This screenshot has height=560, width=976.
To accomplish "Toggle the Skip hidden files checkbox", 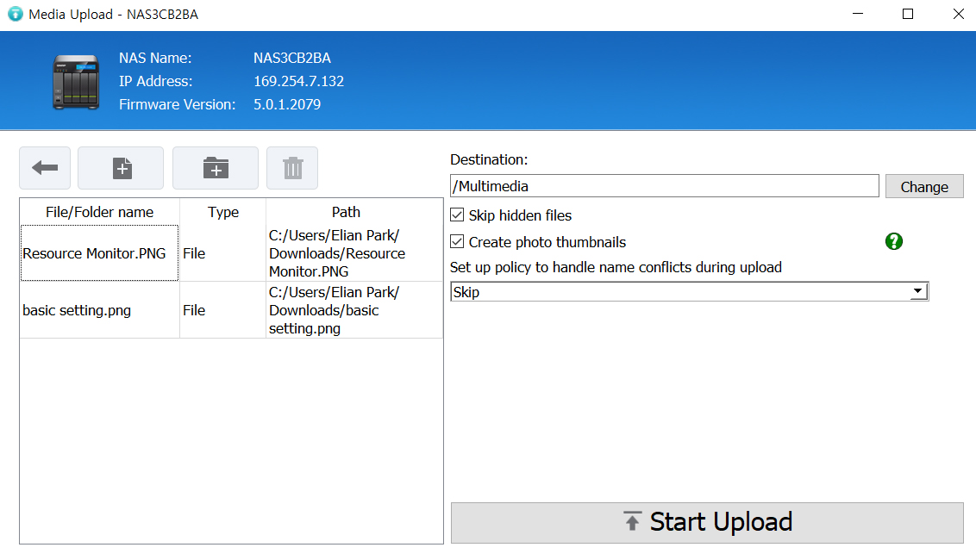I will 458,215.
